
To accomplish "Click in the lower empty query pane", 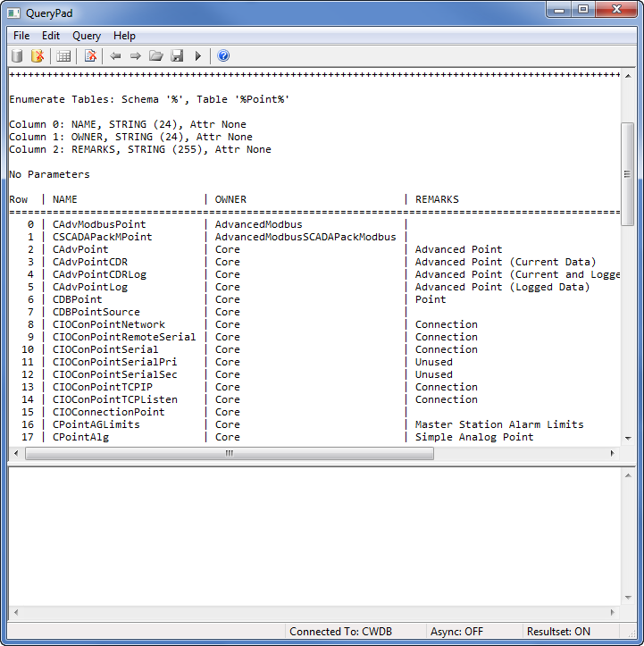I will [x=313, y=534].
